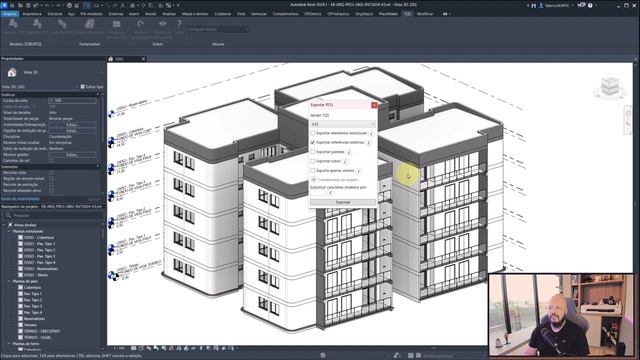
Task: Click Editar for Visibilidade/Sobreposição
Action: point(72,124)
